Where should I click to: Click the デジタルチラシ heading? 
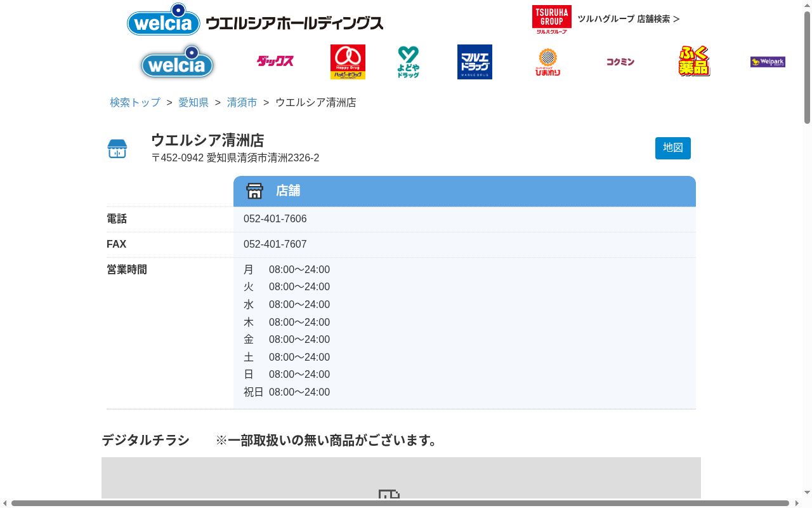[146, 440]
